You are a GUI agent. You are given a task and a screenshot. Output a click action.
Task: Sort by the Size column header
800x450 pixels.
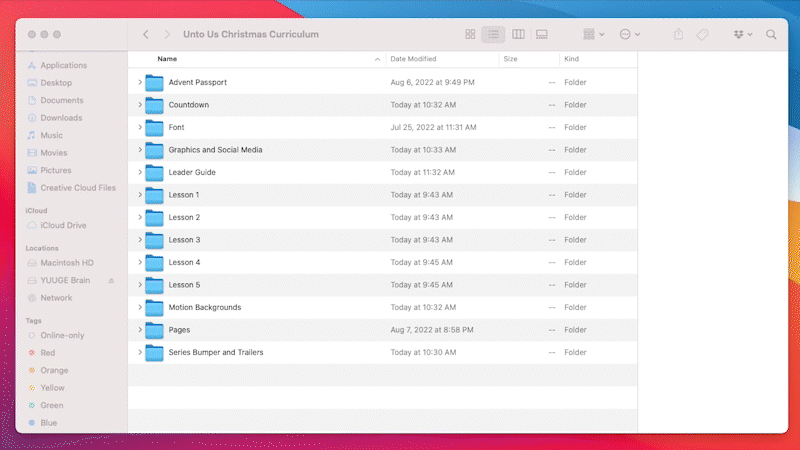click(510, 59)
